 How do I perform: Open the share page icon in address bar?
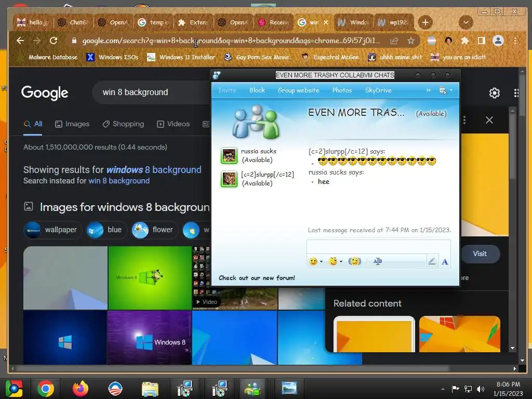pyautogui.click(x=394, y=41)
